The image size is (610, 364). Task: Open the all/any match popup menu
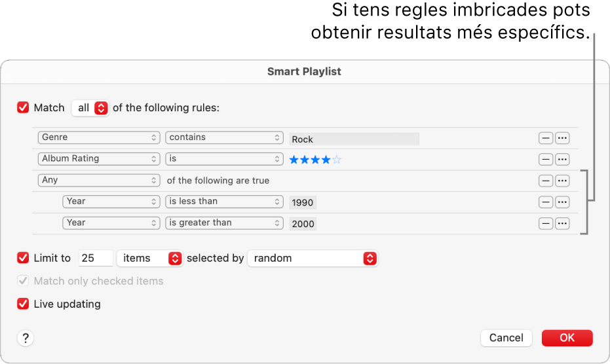[90, 108]
